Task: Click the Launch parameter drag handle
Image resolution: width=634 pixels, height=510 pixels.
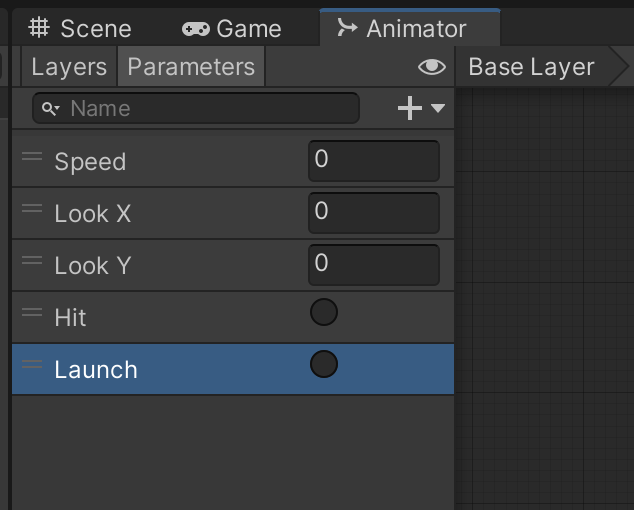Action: tap(32, 365)
